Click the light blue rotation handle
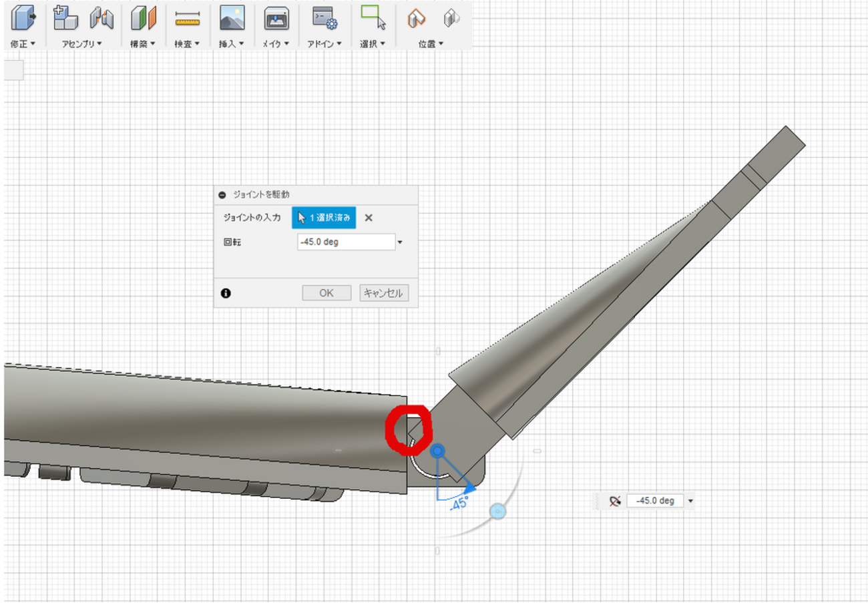Viewport: 868px width, 603px height. click(497, 512)
